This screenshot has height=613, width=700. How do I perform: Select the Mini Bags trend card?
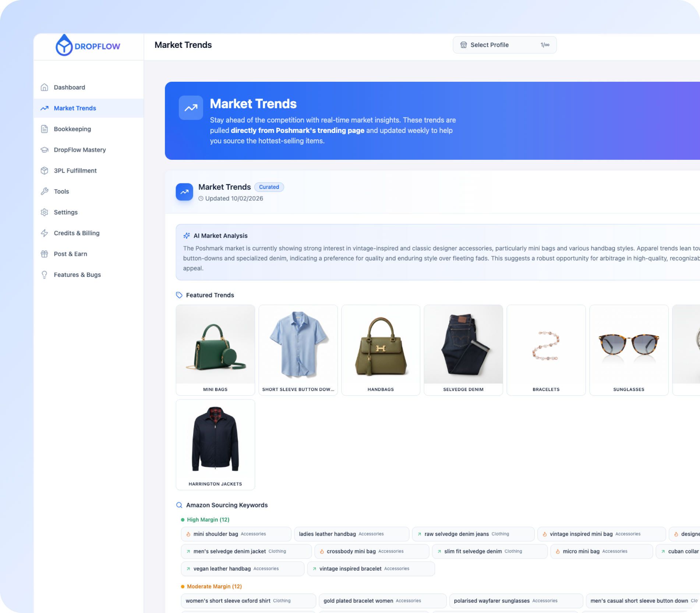215,350
